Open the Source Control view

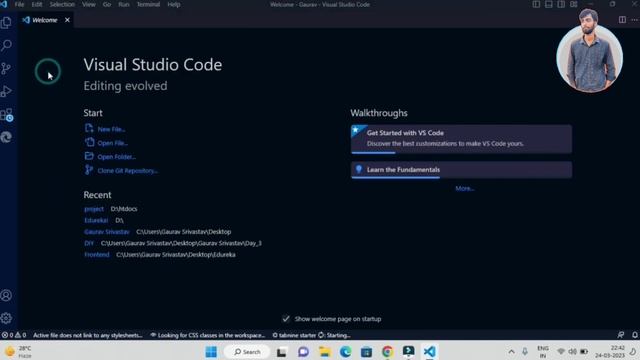point(6,68)
